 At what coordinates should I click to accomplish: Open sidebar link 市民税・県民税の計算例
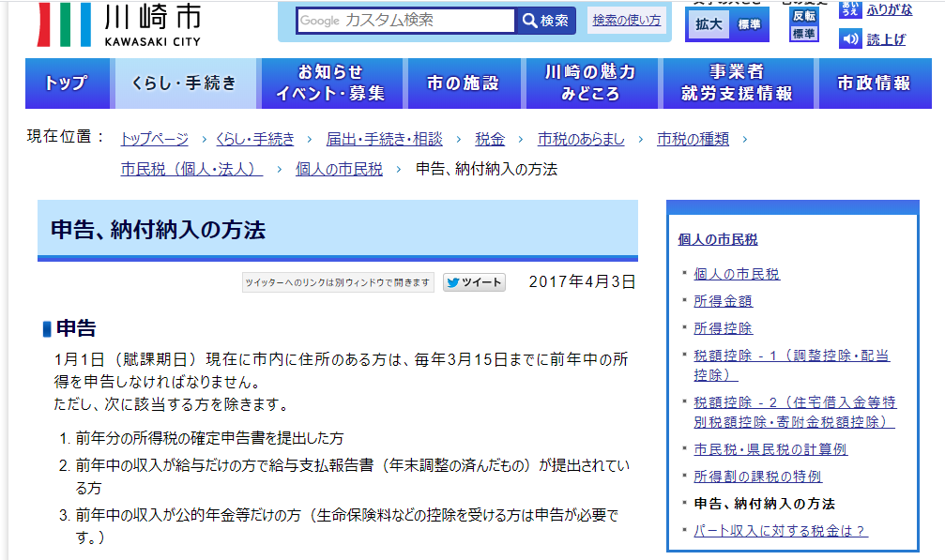[x=770, y=449]
